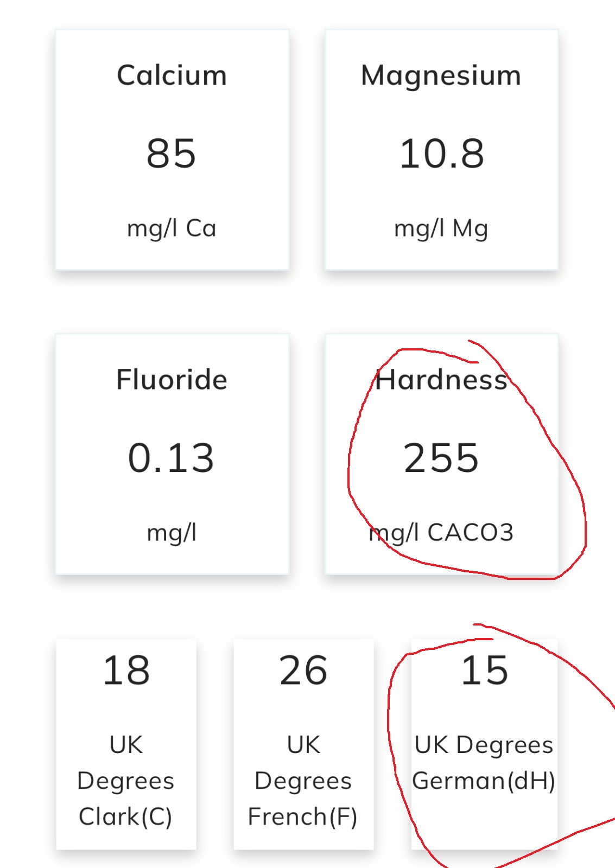
Task: Select the value 26 in French card
Action: click(303, 670)
